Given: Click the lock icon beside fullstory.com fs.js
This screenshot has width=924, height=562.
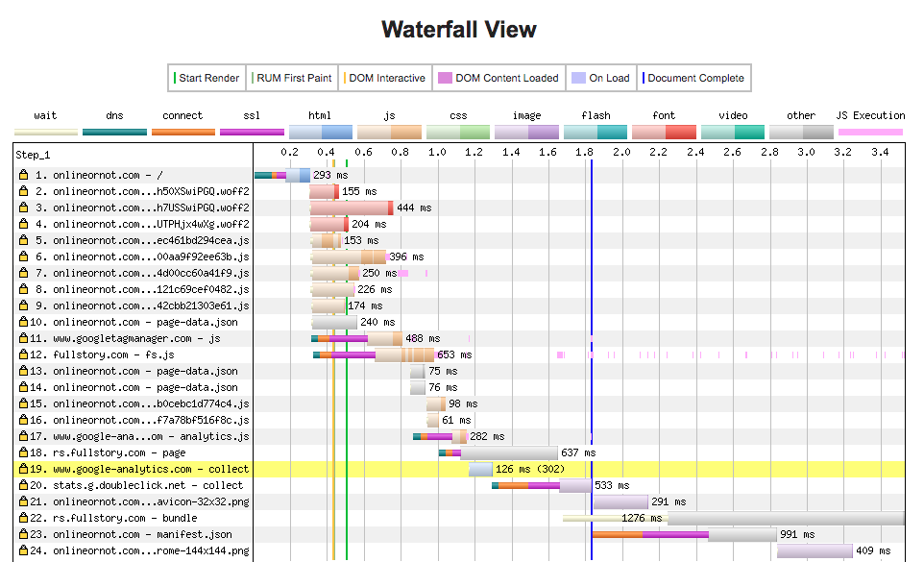Looking at the screenshot, I should (24, 354).
